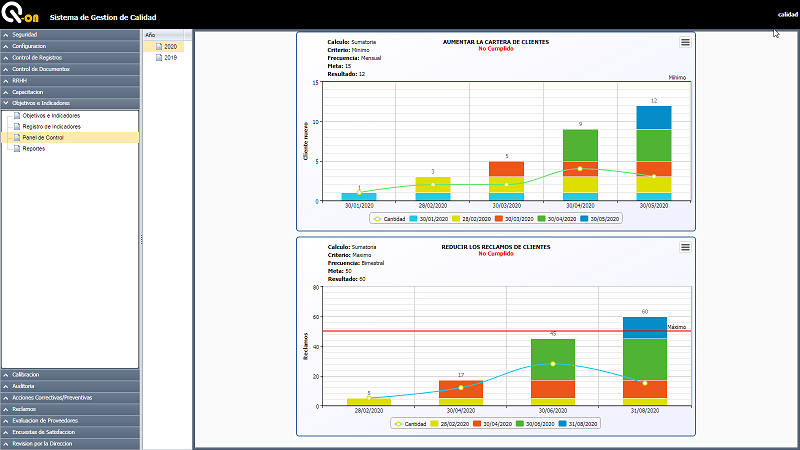The height and width of the screenshot is (450, 800).
Task: Toggle the Cantidad series in the first chart legend
Action: pyautogui.click(x=390, y=217)
